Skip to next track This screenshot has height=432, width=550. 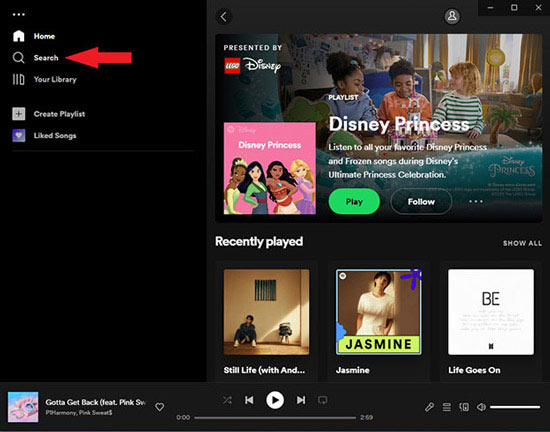301,400
